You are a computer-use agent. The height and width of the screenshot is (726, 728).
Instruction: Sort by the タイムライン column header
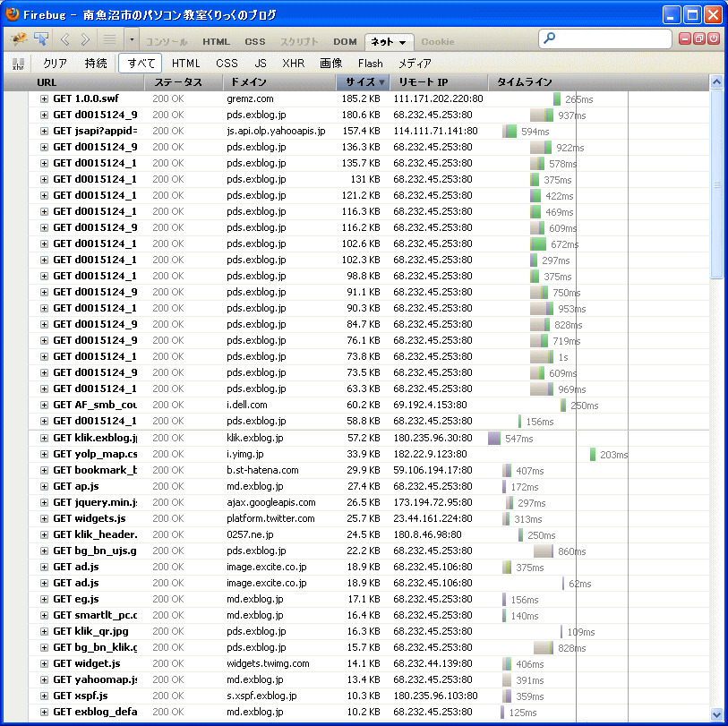pyautogui.click(x=599, y=82)
